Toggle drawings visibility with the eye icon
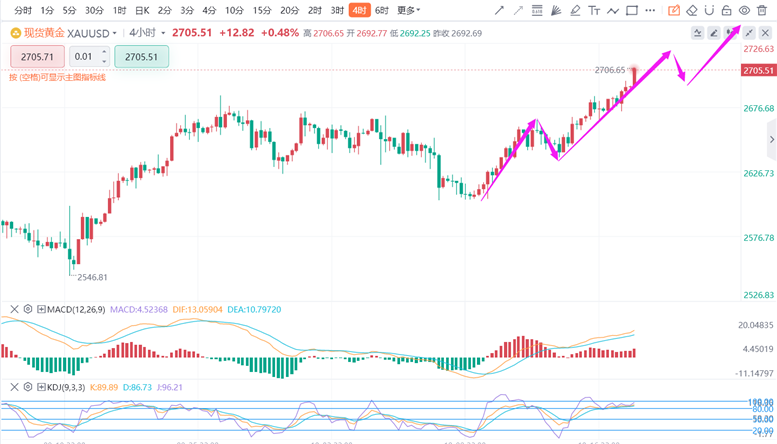 744,10
